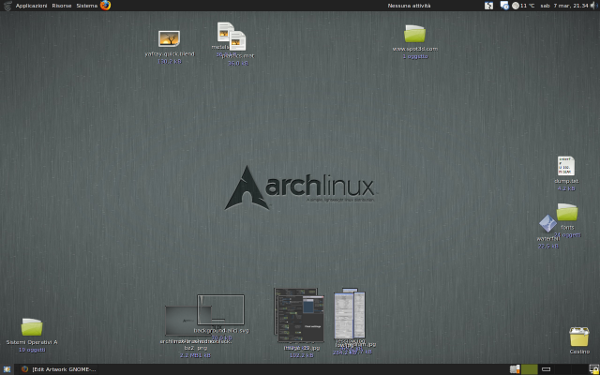Click the lock screen icon in bottom panel

(593, 369)
